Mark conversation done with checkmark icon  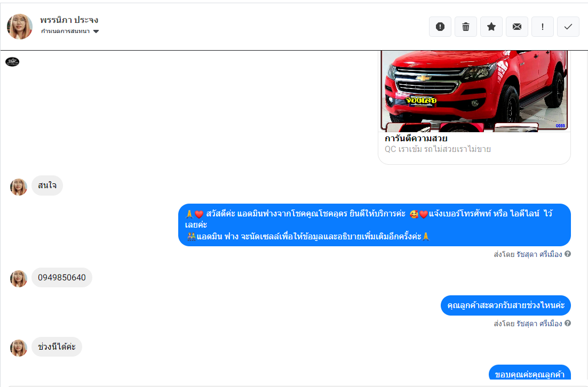[x=568, y=27]
